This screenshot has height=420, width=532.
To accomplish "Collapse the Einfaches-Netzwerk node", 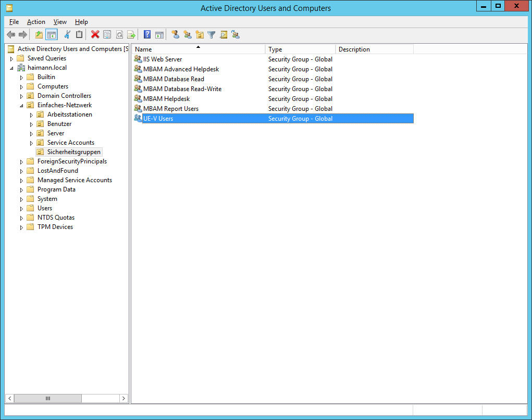I will coord(21,106).
